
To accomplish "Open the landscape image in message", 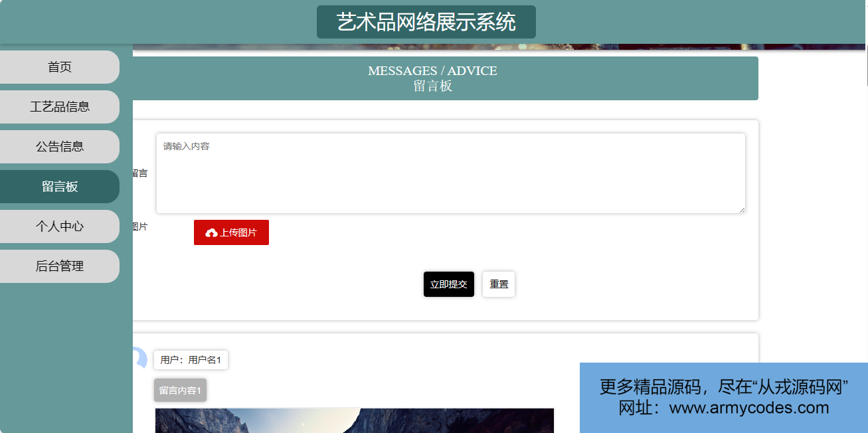I will pyautogui.click(x=355, y=420).
